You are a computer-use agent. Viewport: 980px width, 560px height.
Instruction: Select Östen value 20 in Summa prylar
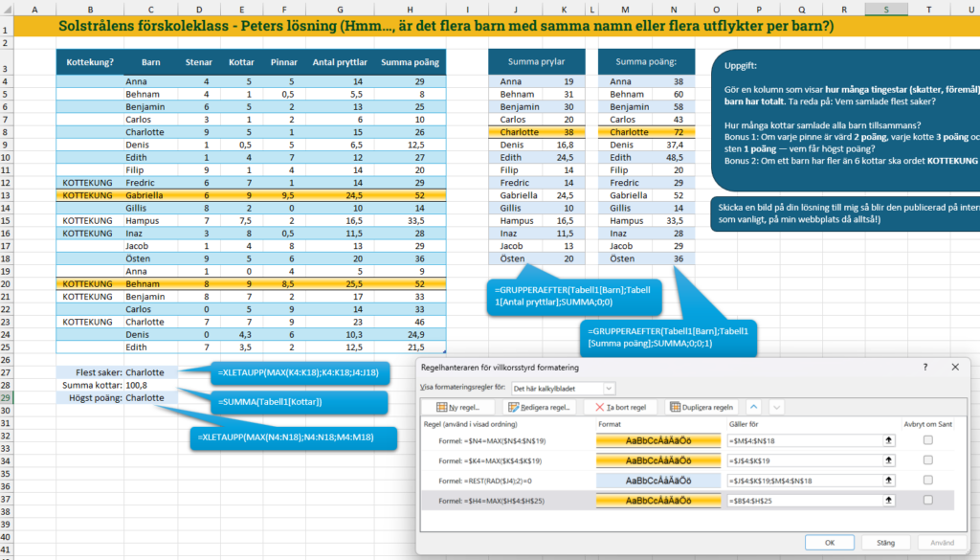pyautogui.click(x=564, y=258)
